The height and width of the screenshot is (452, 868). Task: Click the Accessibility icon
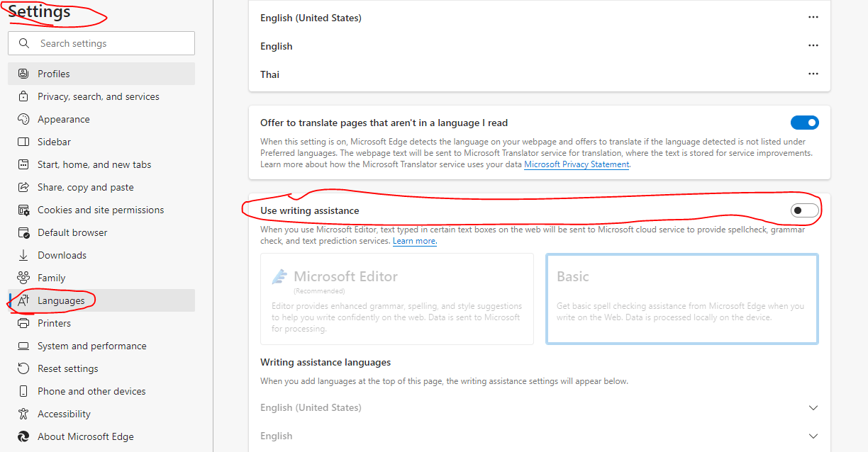click(23, 414)
